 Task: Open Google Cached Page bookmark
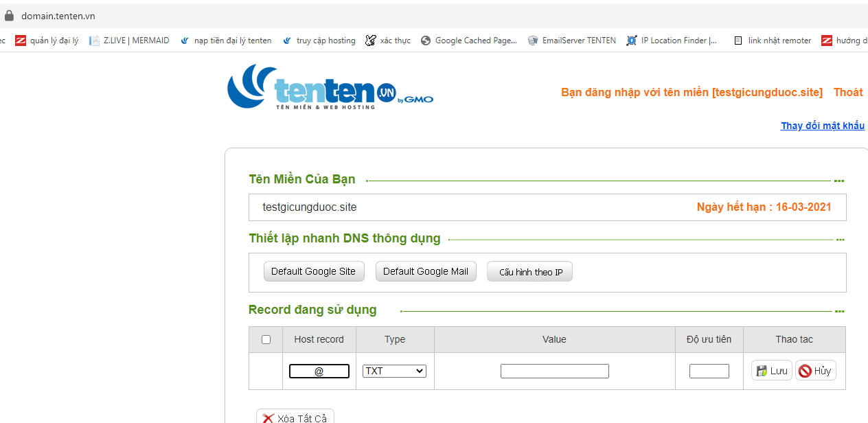(x=469, y=41)
